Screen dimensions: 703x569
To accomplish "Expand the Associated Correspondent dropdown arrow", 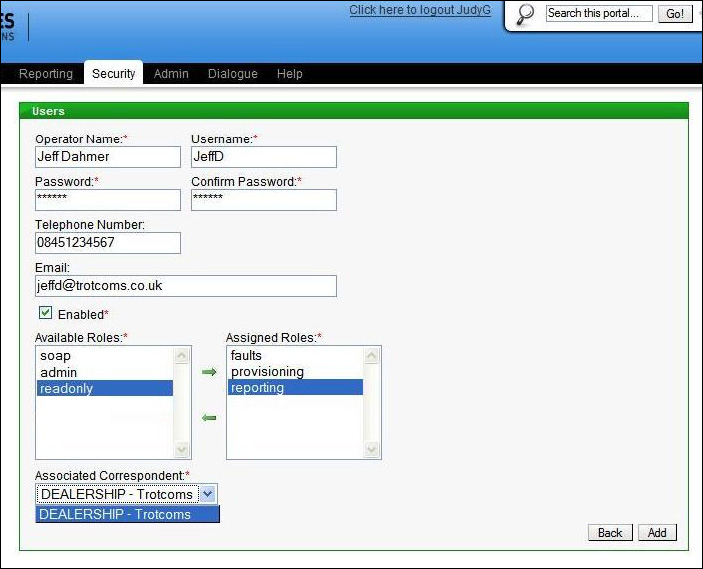I will pyautogui.click(x=207, y=494).
